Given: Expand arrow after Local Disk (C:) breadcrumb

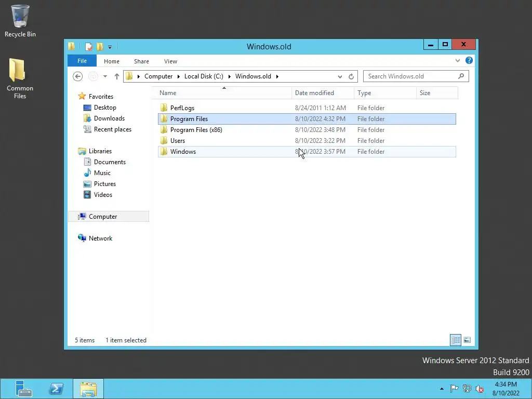Looking at the screenshot, I should (229, 76).
